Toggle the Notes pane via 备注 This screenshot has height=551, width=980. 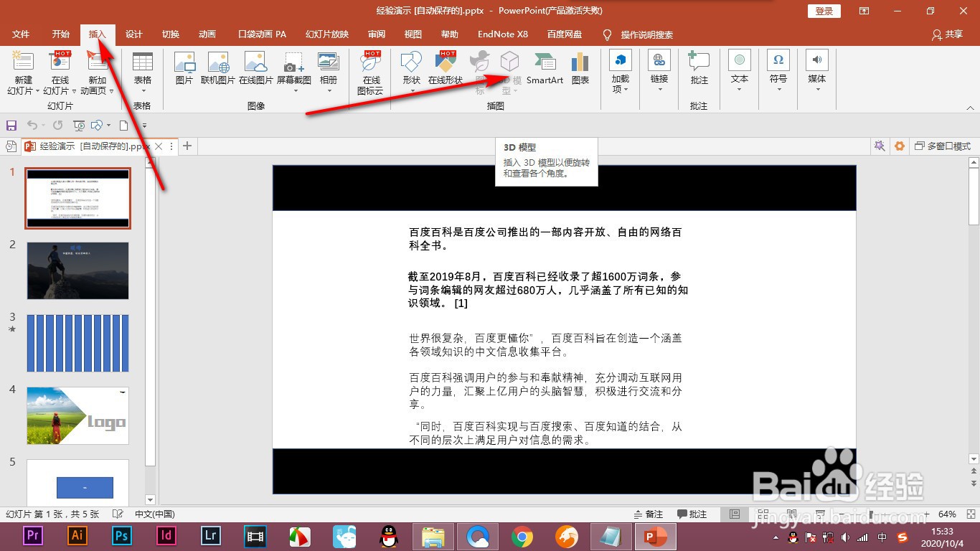point(649,514)
